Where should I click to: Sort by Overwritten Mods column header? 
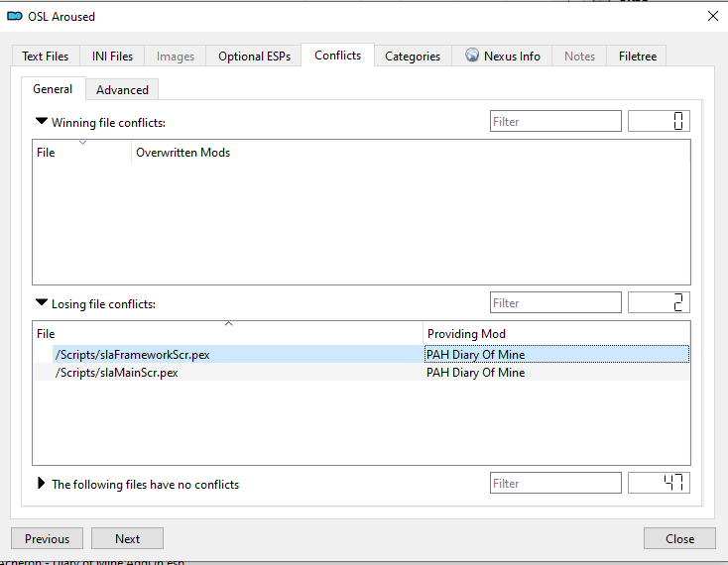[x=411, y=152]
